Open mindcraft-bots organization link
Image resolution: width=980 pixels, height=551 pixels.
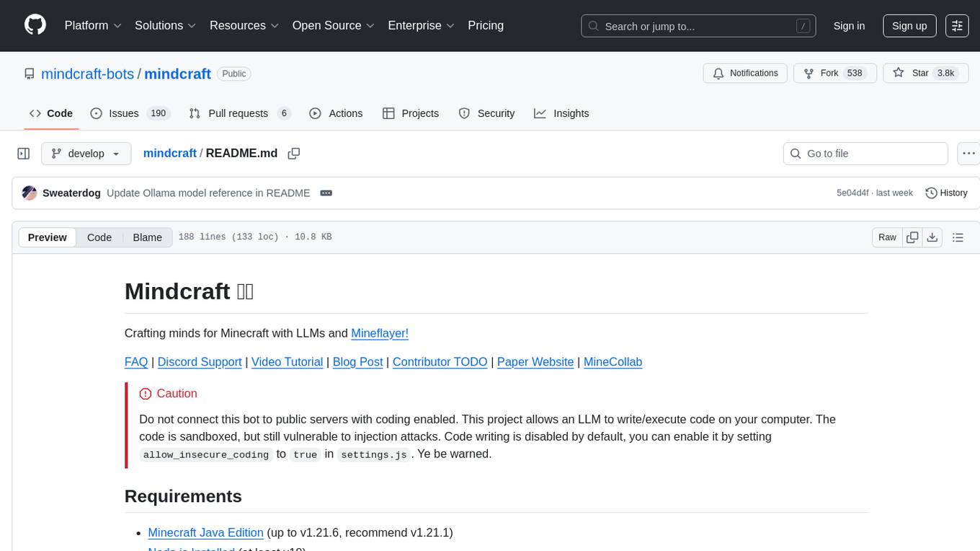(89, 74)
